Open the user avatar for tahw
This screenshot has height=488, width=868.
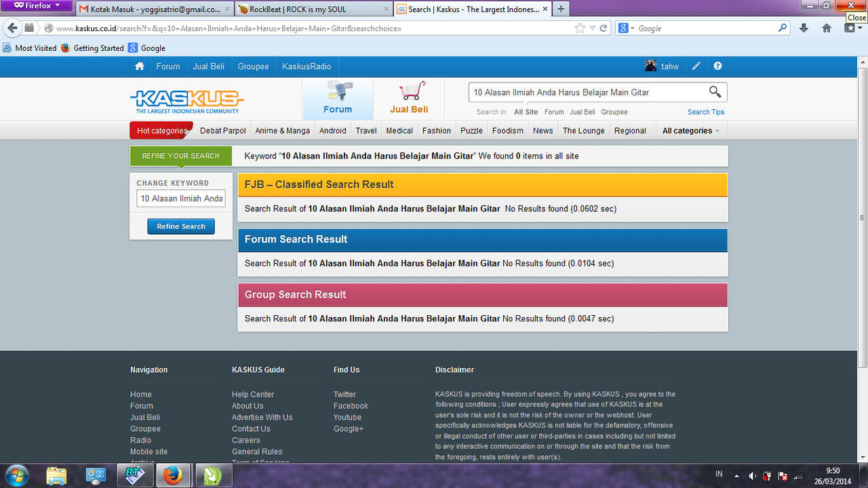650,66
